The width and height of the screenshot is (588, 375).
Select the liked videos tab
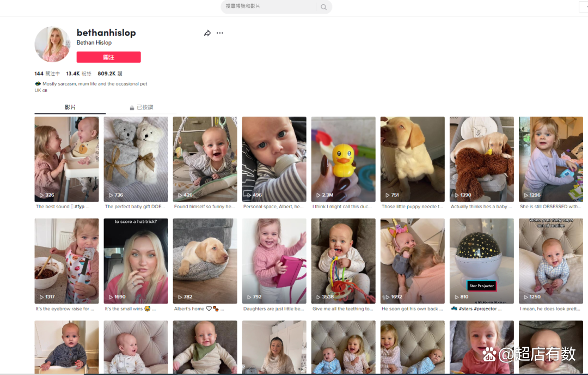(x=142, y=107)
